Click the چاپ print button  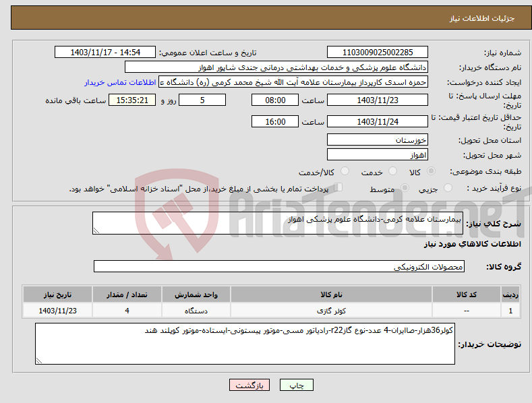click(297, 385)
